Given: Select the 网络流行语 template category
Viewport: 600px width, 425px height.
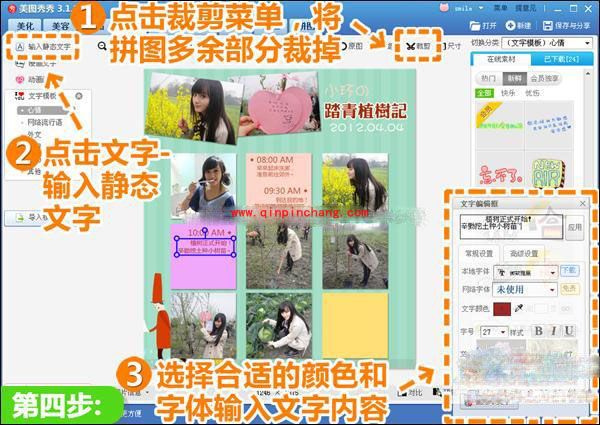Looking at the screenshot, I should 44,122.
